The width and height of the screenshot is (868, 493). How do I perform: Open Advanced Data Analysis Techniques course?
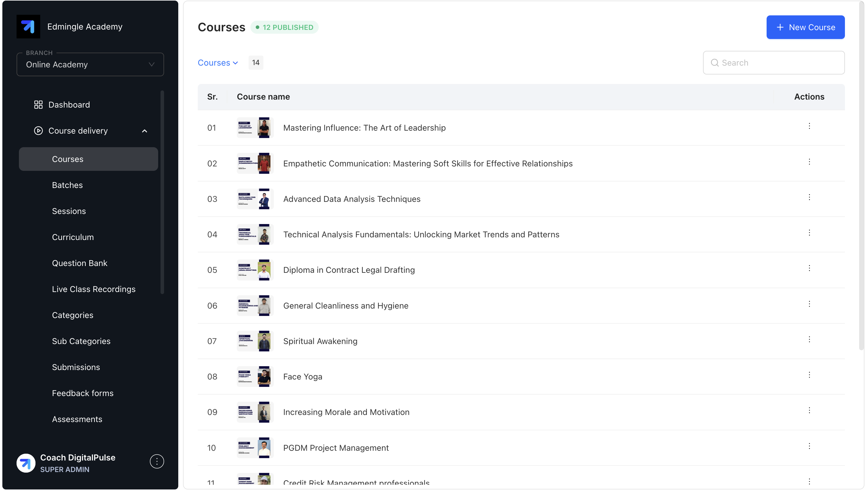pyautogui.click(x=352, y=199)
